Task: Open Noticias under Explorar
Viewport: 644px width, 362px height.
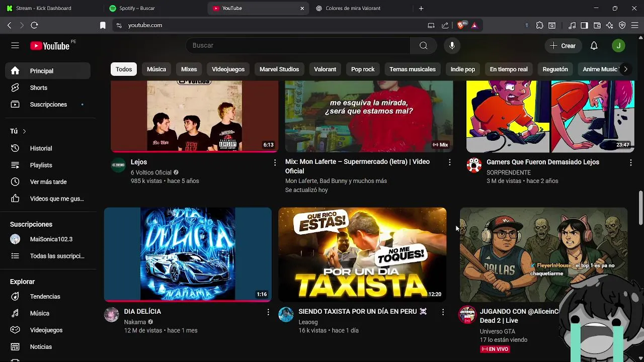Action: click(x=48, y=347)
